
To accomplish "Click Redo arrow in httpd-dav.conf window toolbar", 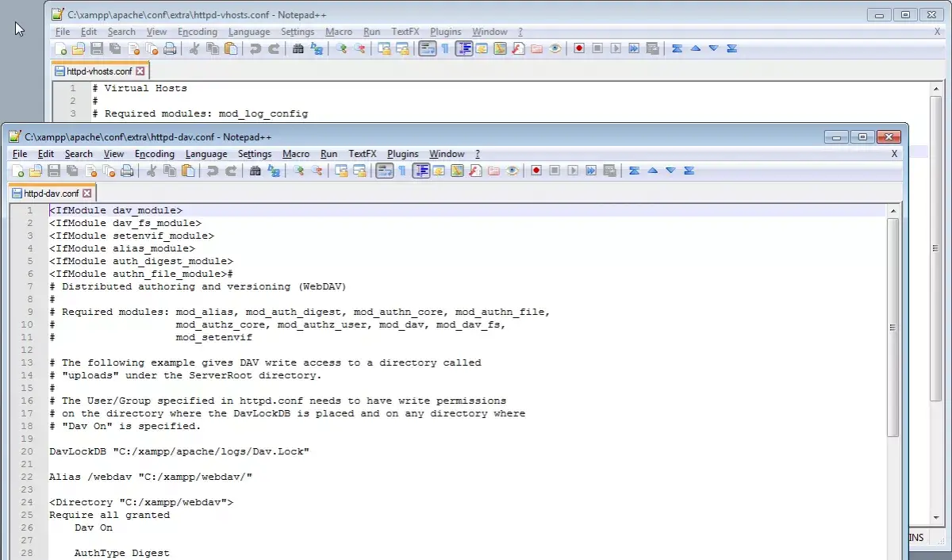I will coord(230,171).
